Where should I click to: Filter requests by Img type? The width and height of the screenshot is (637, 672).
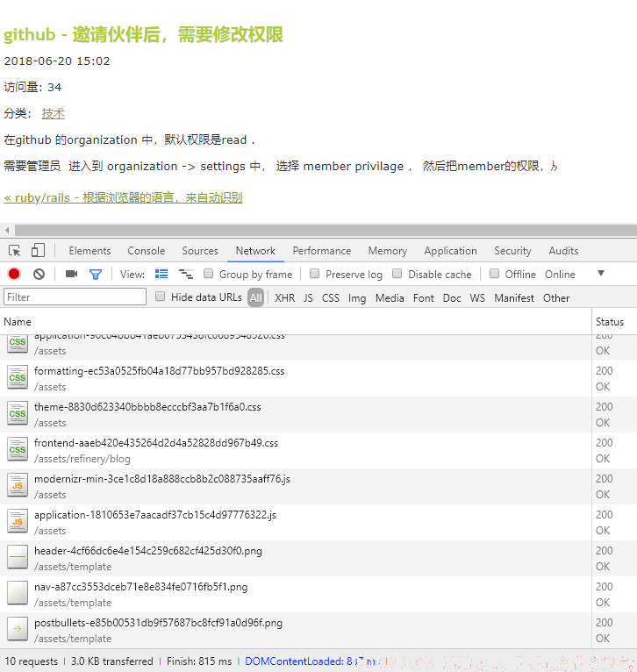coord(357,298)
